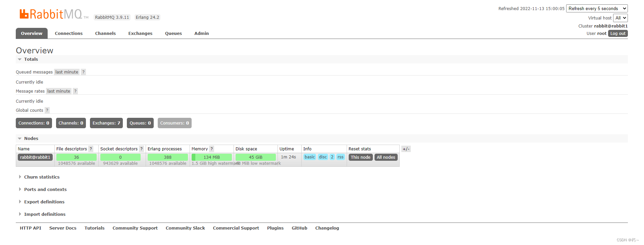The width and height of the screenshot is (644, 245).
Task: Switch to the Channels tab
Action: point(105,33)
